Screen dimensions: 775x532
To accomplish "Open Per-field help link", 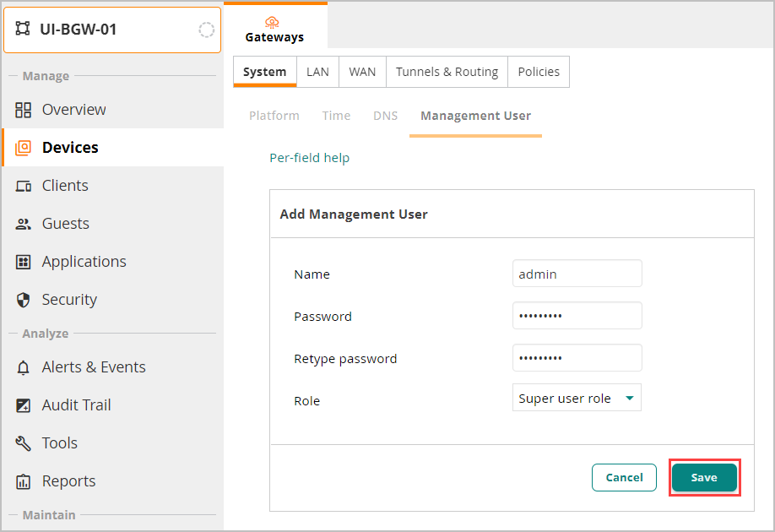I will [x=309, y=158].
